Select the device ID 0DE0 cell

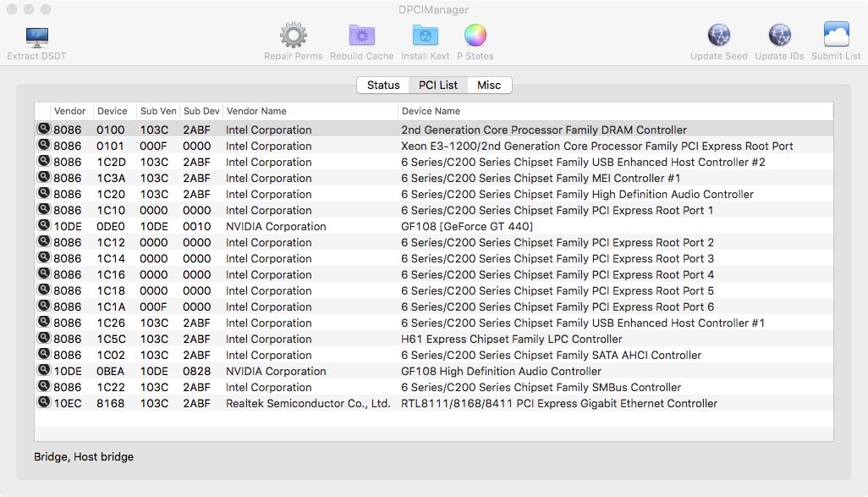[x=111, y=227]
